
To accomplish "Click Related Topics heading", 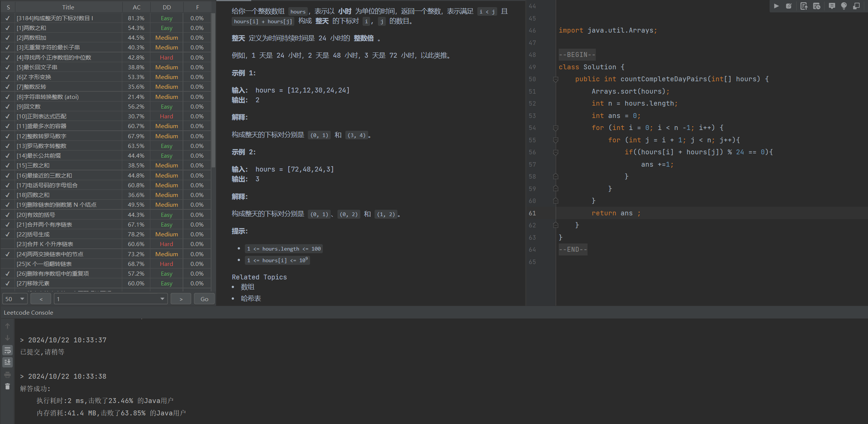I will point(259,277).
